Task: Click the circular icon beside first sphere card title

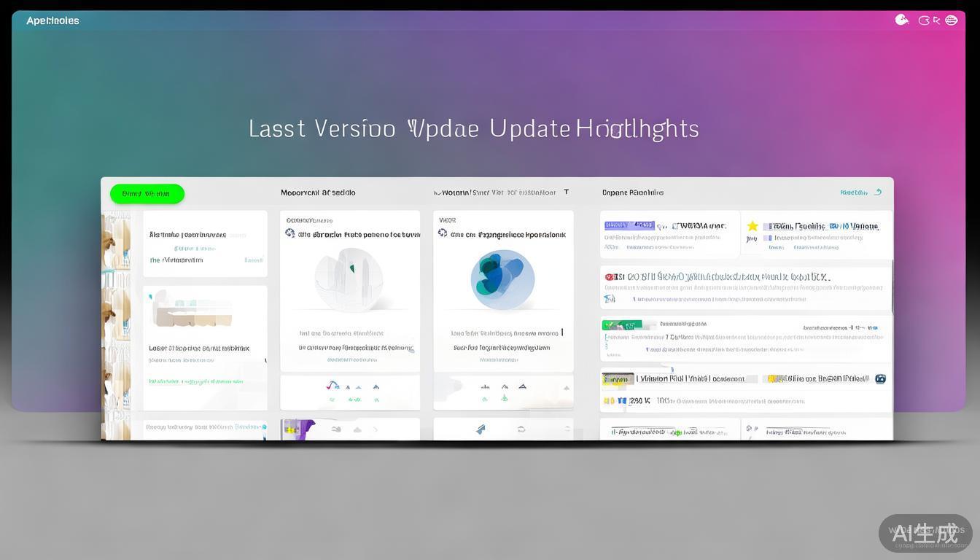Action: point(289,233)
